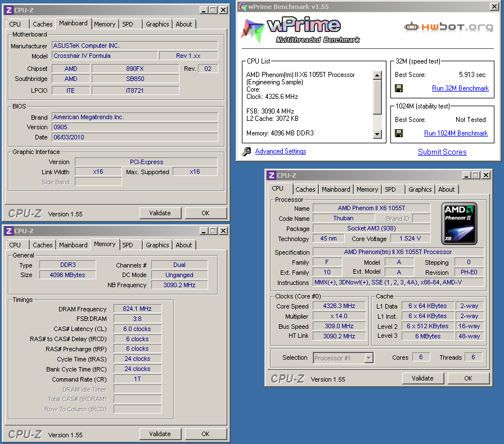Open the Processor #1 selection dropdown

368,357
